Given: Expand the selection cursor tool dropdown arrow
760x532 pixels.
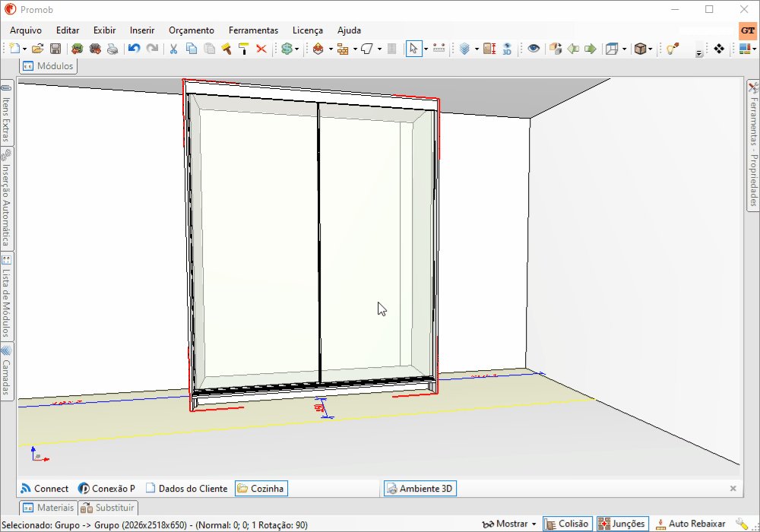Looking at the screenshot, I should (426, 49).
